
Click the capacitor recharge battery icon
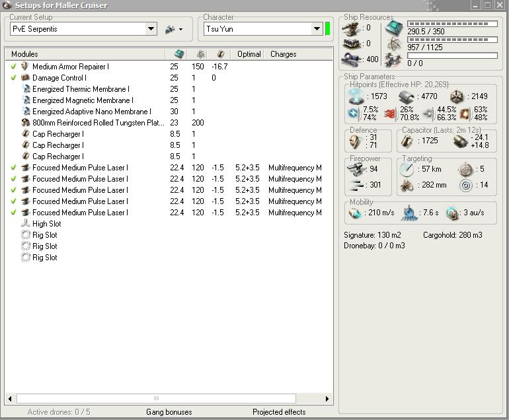(460, 141)
